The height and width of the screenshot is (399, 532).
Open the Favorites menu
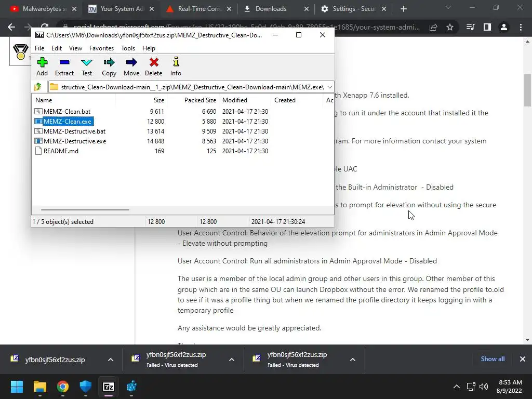pos(101,48)
